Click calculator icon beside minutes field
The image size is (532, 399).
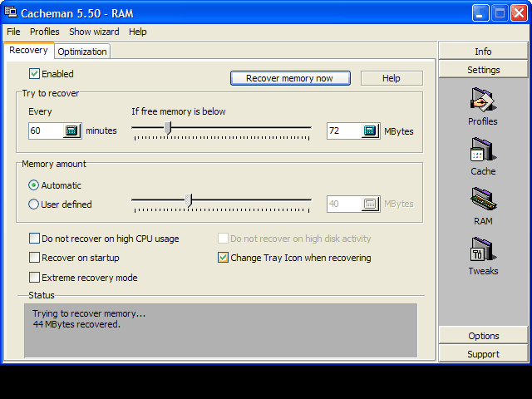click(71, 131)
